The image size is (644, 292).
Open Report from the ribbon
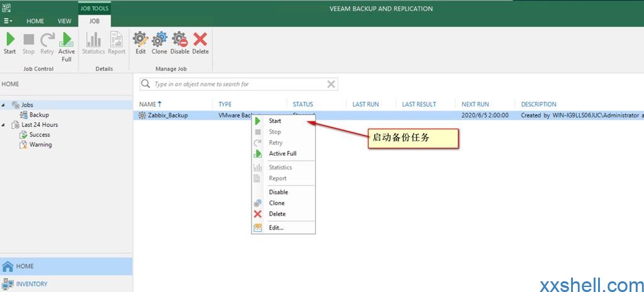116,43
